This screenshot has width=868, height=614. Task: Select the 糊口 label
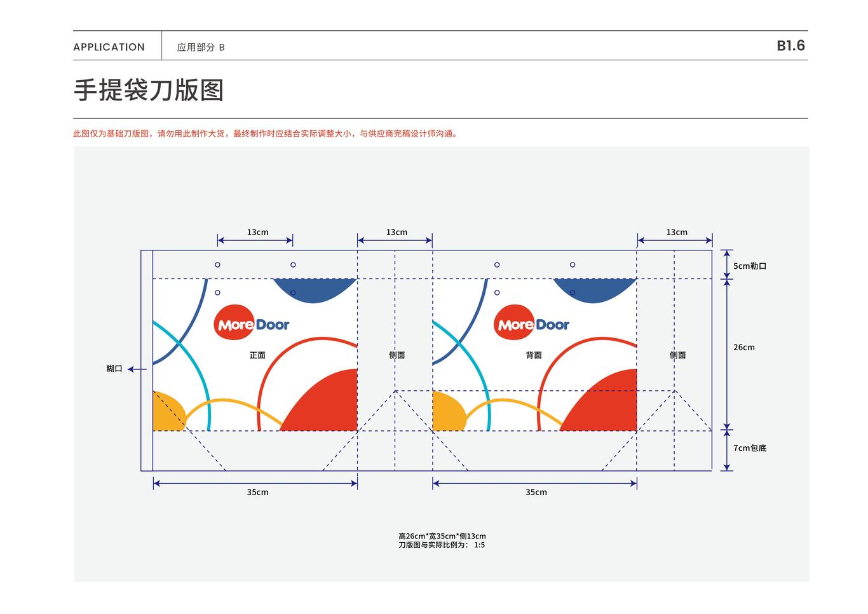114,369
